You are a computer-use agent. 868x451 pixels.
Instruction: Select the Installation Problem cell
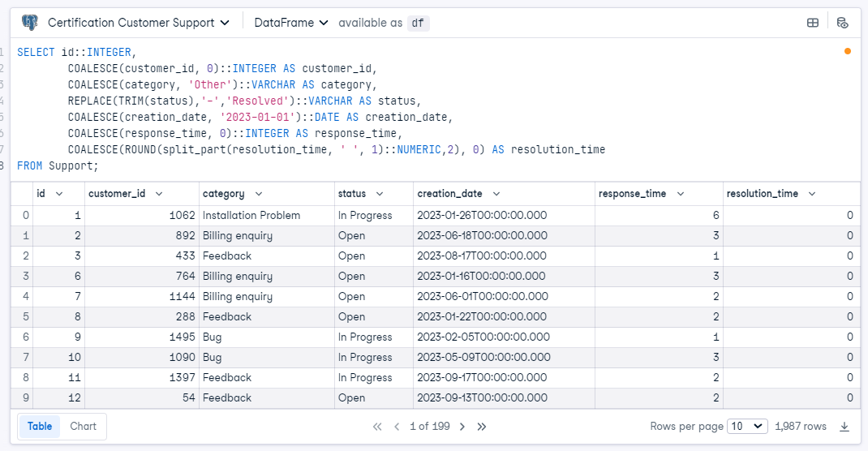click(251, 216)
